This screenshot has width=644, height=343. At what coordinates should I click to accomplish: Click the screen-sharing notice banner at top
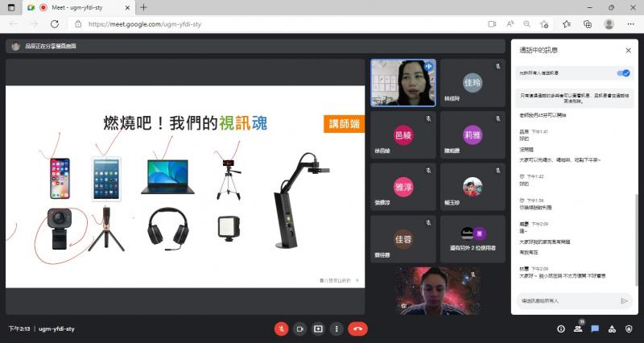tap(255, 47)
